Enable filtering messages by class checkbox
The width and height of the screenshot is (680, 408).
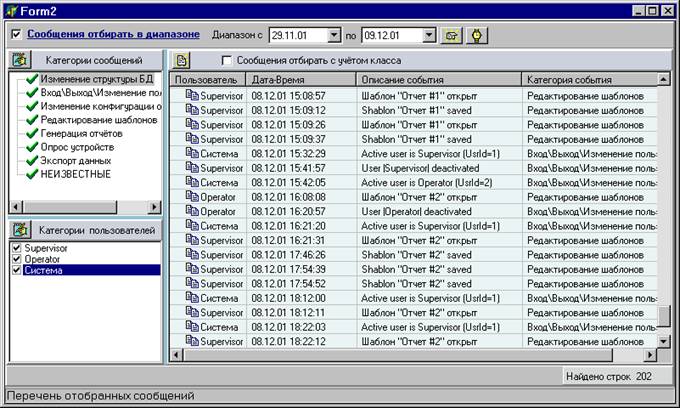coord(226,60)
